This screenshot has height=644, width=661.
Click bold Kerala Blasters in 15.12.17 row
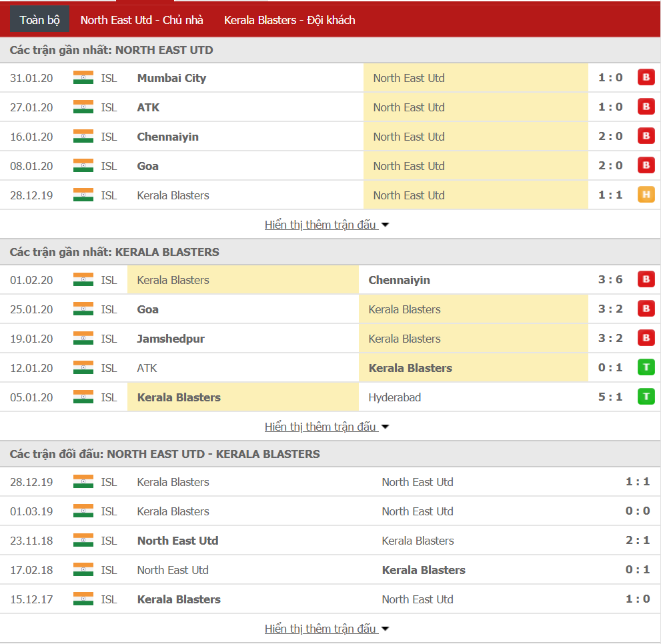[179, 599]
